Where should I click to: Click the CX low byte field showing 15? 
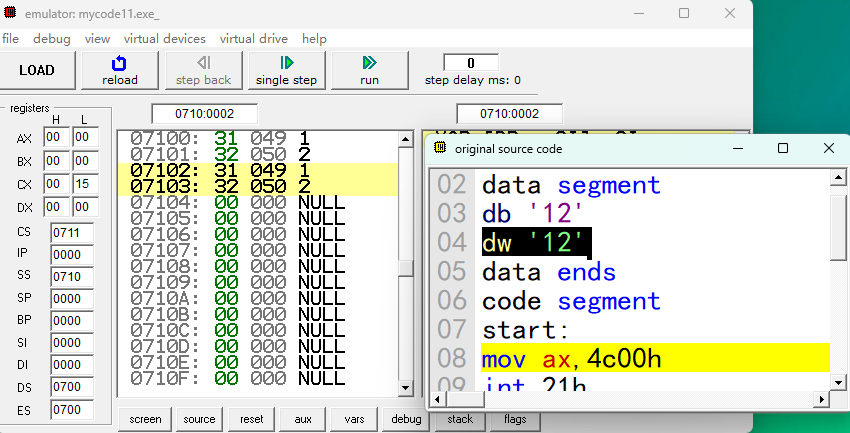tap(85, 184)
